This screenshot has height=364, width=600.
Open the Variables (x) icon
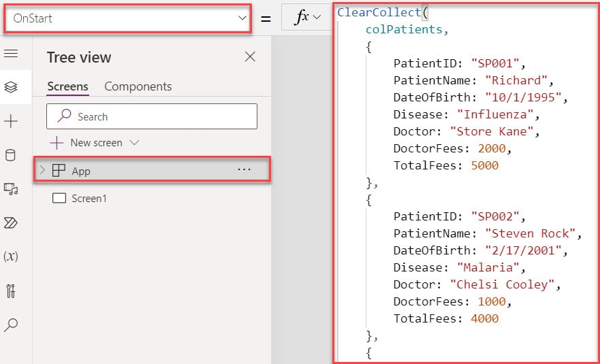pyautogui.click(x=11, y=257)
